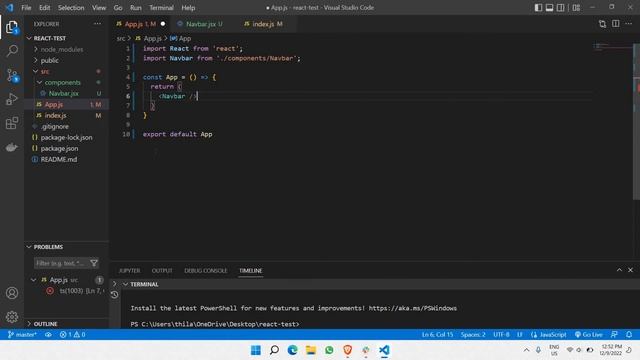Toggle primary side bar layout icon
640x360 pixels.
pos(538,8)
